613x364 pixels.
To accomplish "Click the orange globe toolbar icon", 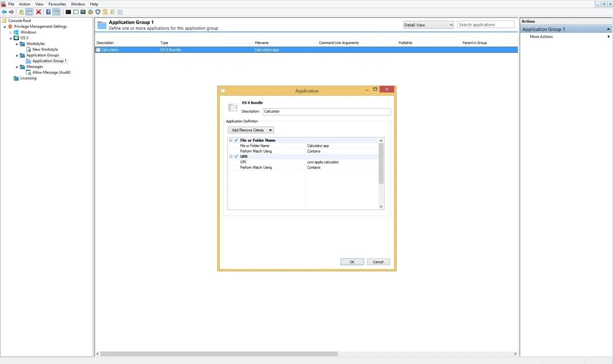I will tap(91, 12).
